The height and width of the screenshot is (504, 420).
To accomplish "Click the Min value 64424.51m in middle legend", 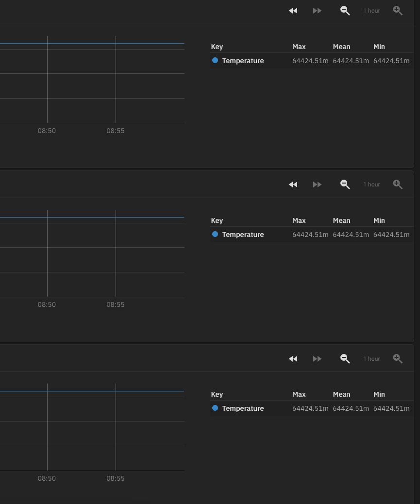I will (391, 235).
